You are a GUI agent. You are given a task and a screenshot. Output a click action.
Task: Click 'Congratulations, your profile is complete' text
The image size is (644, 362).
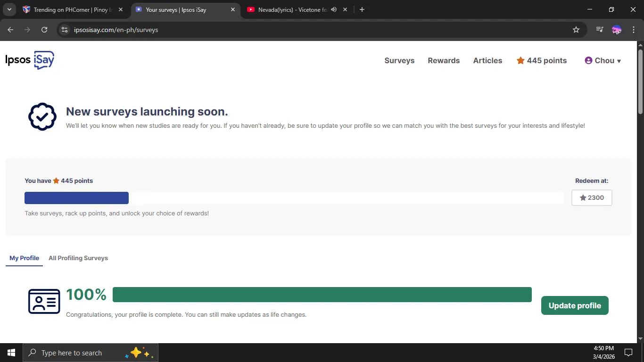click(186, 314)
